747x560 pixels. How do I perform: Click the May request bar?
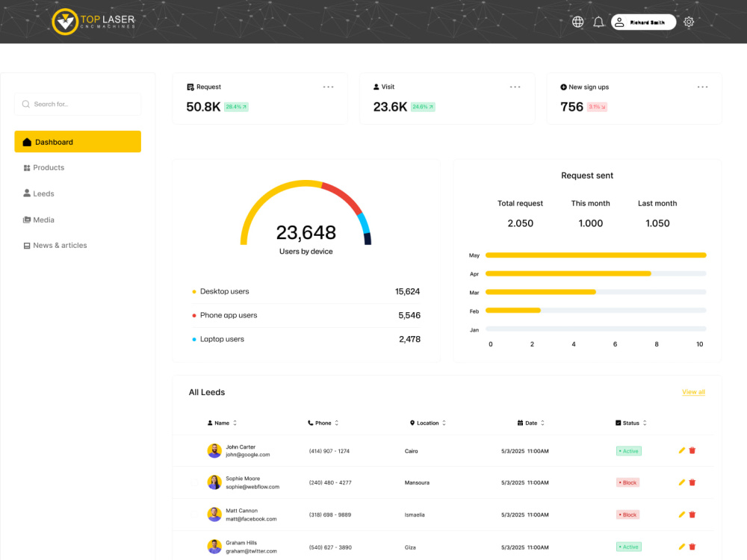tap(595, 255)
